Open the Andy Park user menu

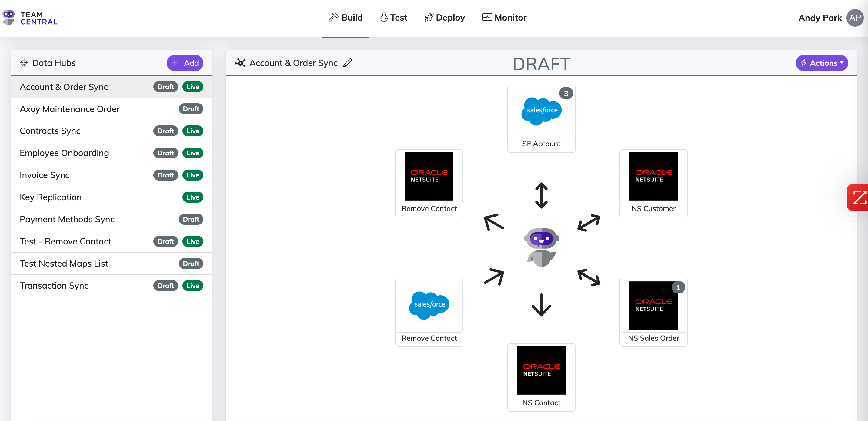(820, 18)
